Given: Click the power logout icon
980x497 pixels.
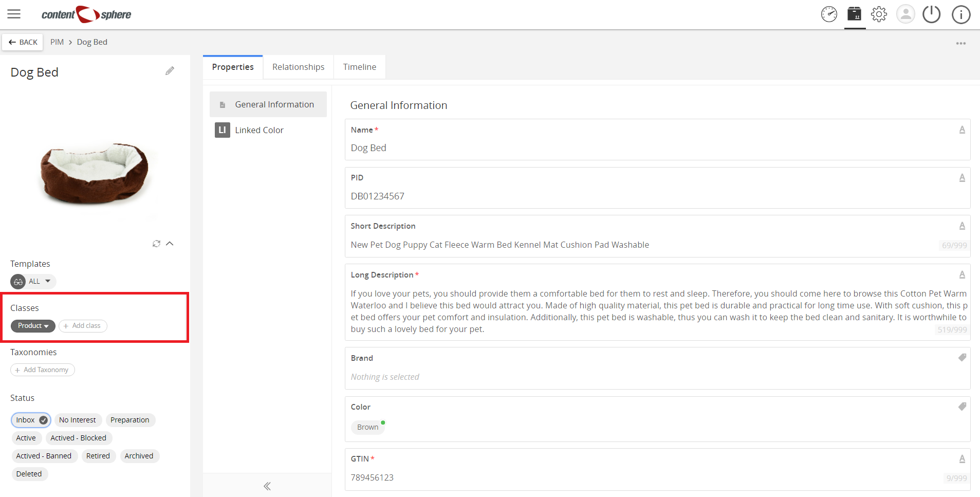Looking at the screenshot, I should click(931, 14).
